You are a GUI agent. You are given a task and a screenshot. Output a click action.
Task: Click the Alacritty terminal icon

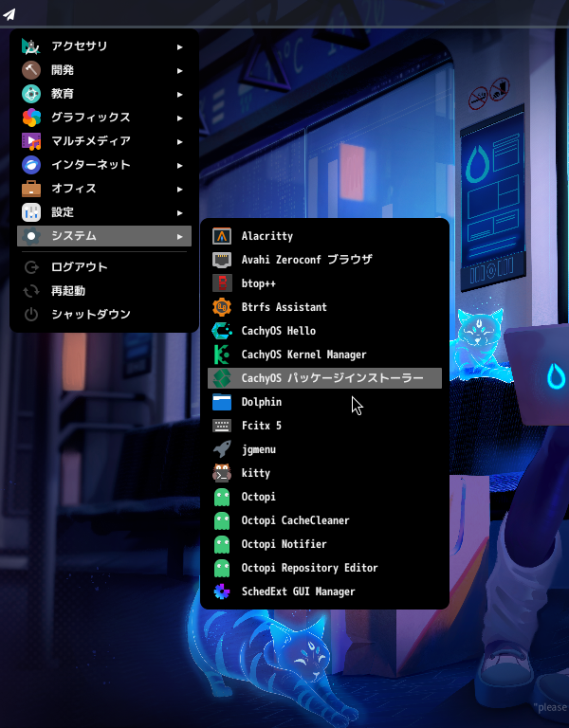pos(222,236)
